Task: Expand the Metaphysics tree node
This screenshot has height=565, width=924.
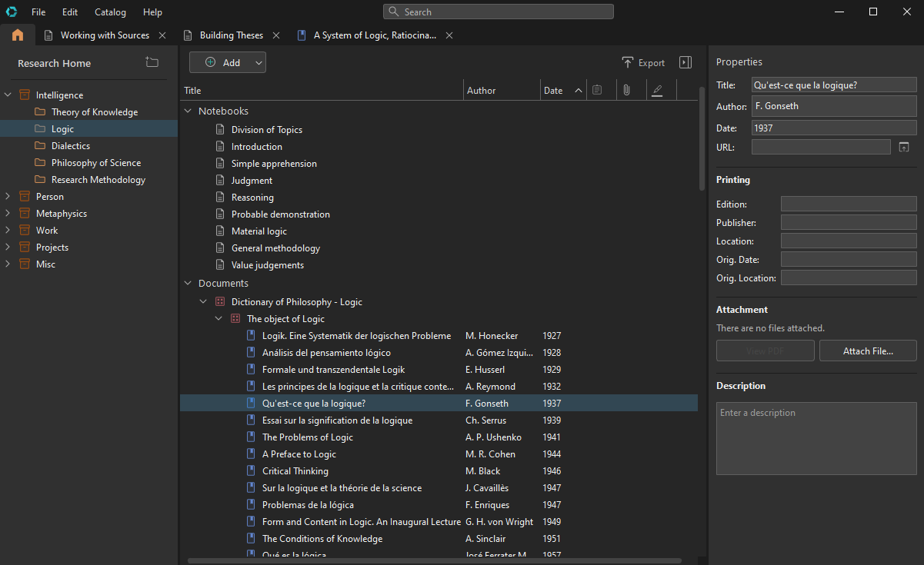Action: [8, 214]
